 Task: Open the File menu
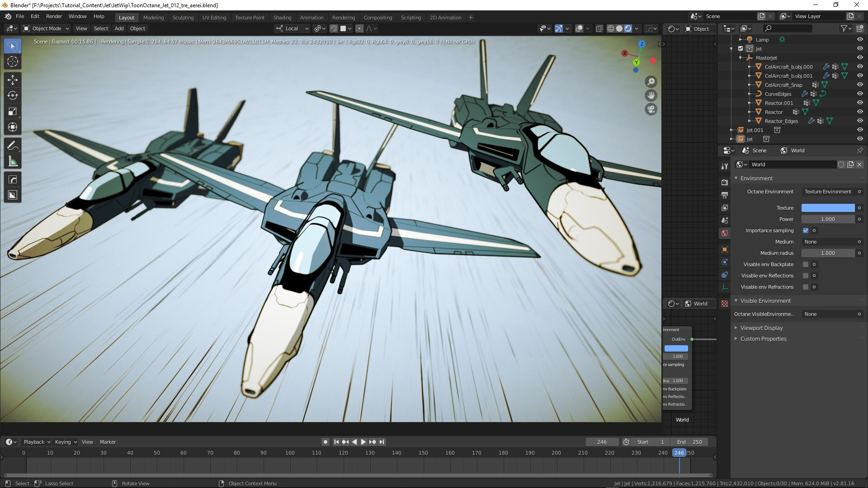[x=20, y=16]
